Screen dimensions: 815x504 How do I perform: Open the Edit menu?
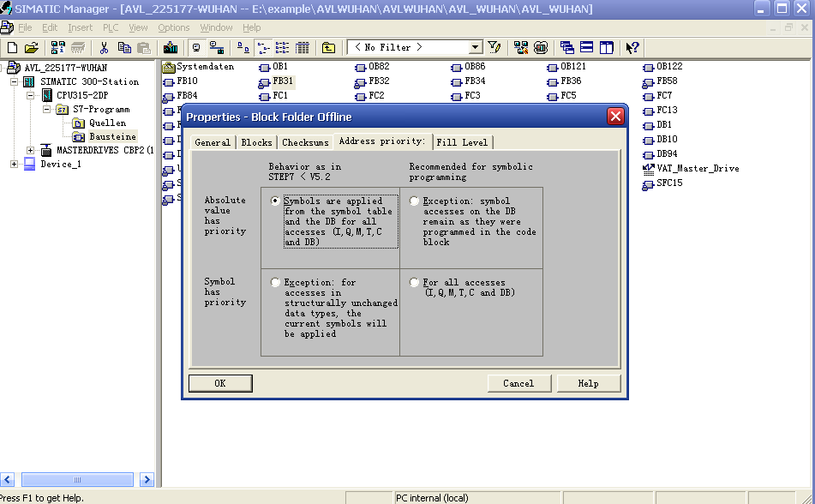pos(50,27)
